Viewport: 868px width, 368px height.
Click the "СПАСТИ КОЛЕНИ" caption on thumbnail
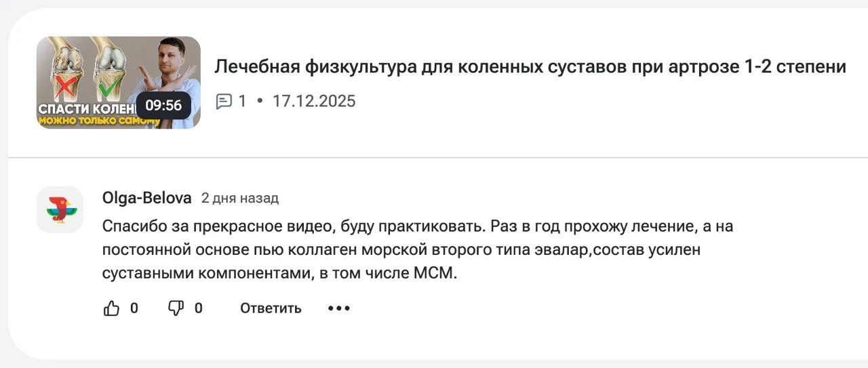[x=85, y=108]
